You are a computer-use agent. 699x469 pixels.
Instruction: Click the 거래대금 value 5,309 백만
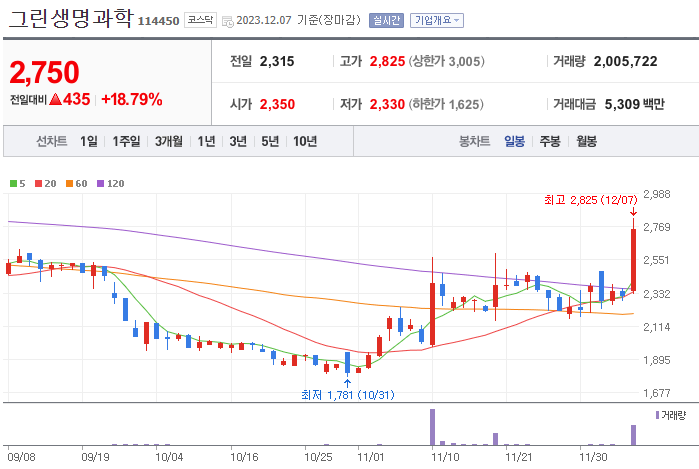pyautogui.click(x=634, y=104)
